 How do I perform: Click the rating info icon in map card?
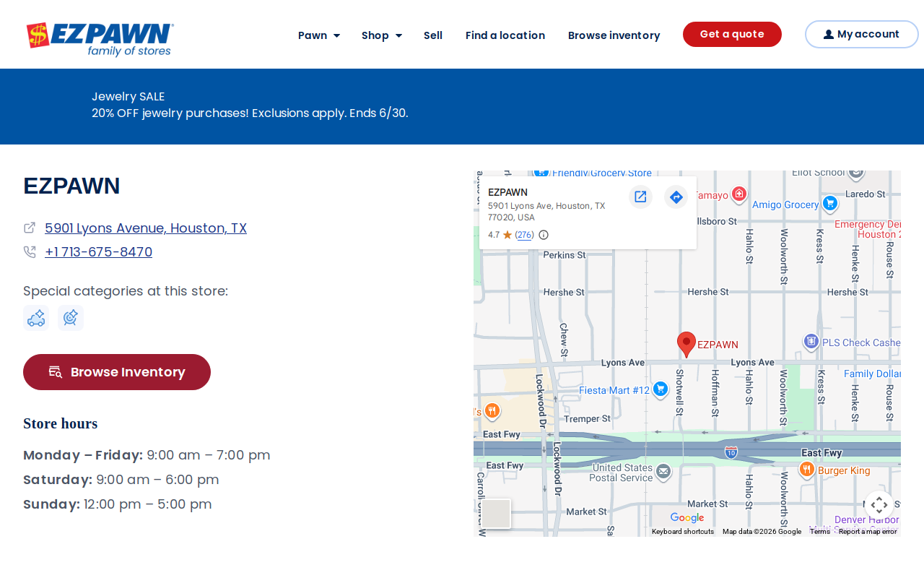click(544, 235)
